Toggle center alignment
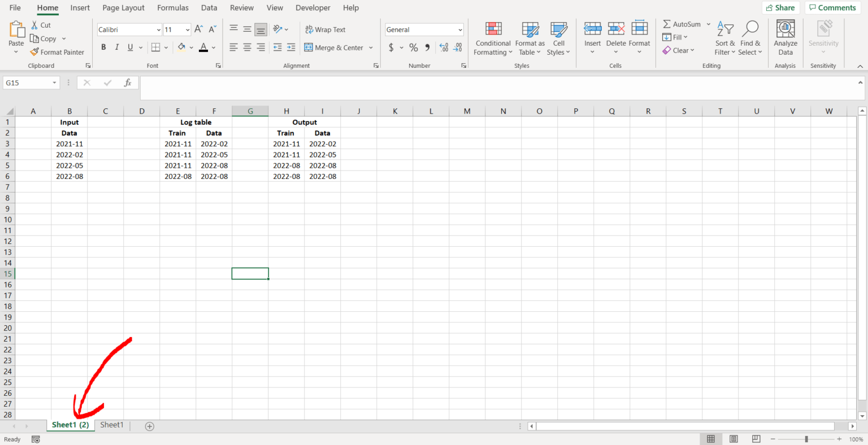 pos(247,47)
